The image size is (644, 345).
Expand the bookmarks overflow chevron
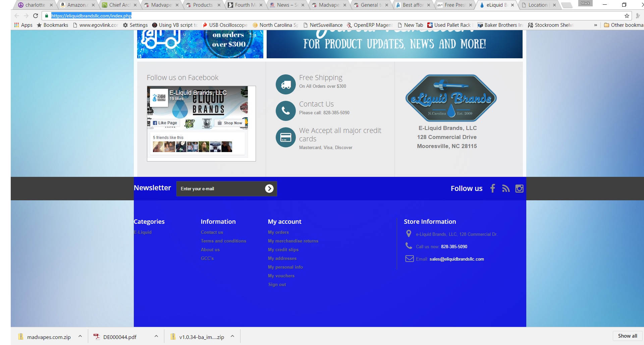pos(596,25)
